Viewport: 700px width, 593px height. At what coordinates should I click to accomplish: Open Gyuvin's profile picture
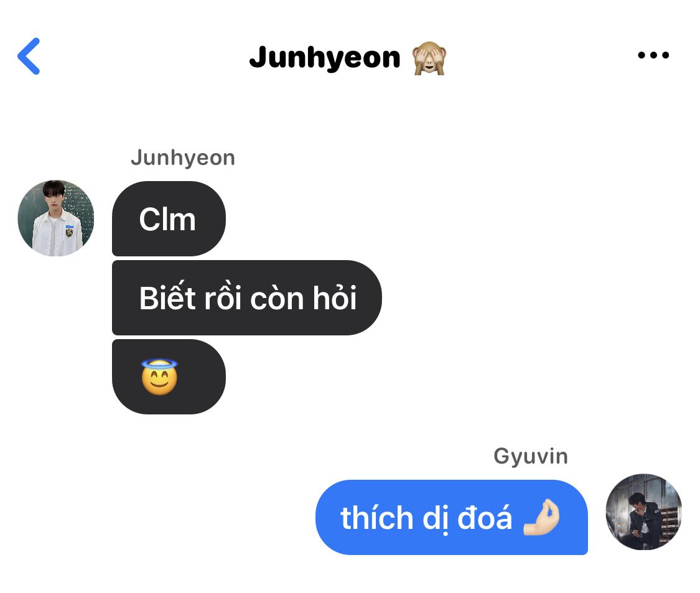tap(644, 511)
